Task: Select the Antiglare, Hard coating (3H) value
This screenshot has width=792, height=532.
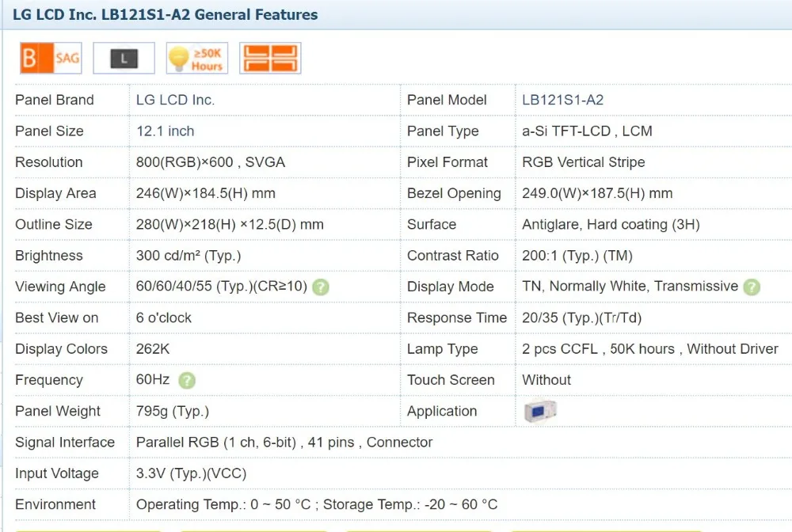Action: coord(611,225)
